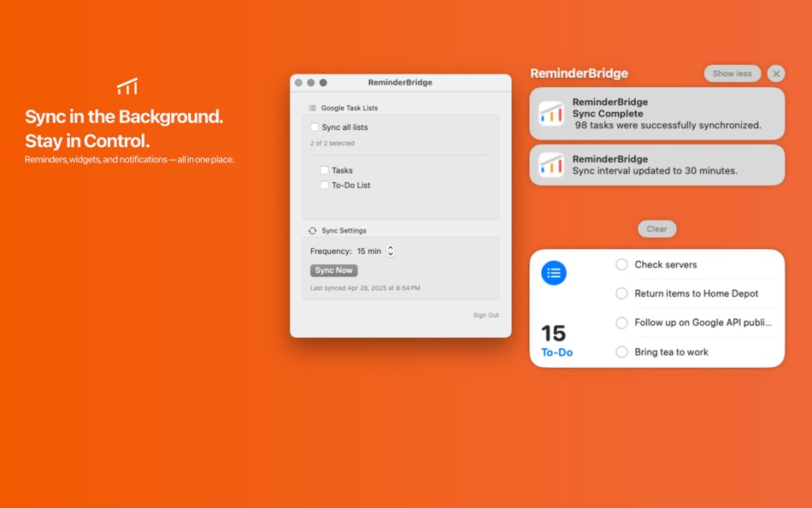Dismiss notifications with the X button
The image size is (812, 508).
click(776, 74)
